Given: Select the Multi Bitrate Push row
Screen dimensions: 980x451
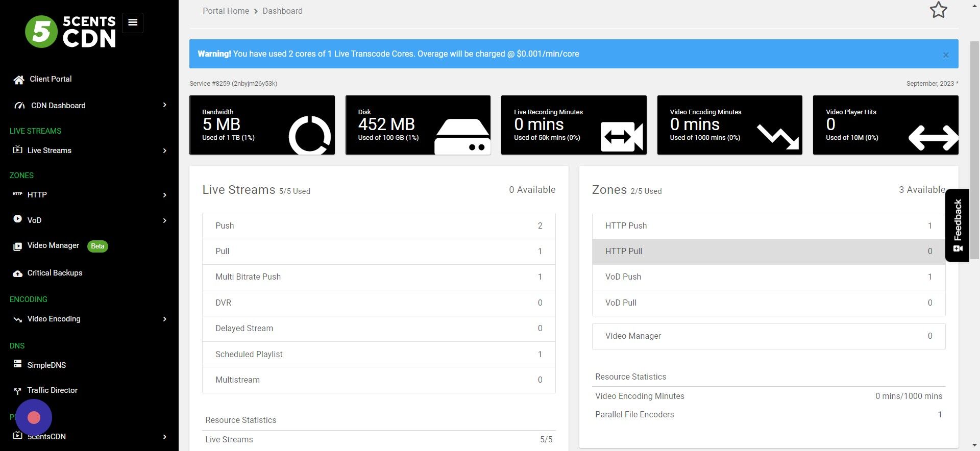Looking at the screenshot, I should [379, 277].
